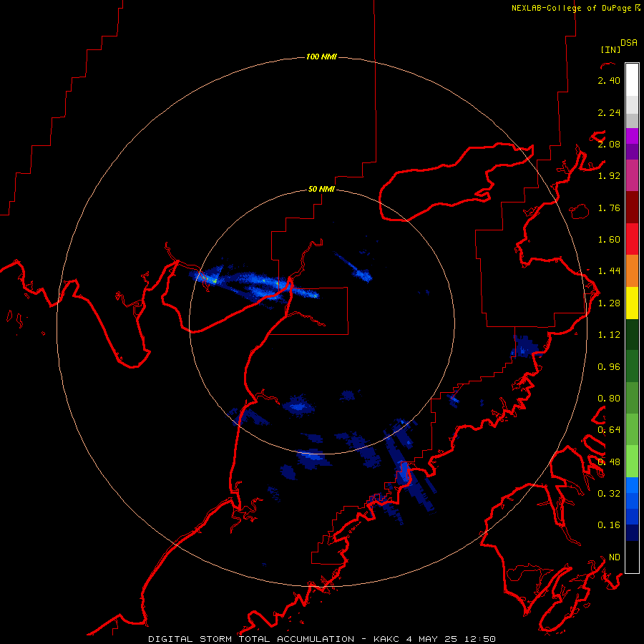Click the 0.64 legend value
This screenshot has height=644, width=644.
pyautogui.click(x=609, y=430)
